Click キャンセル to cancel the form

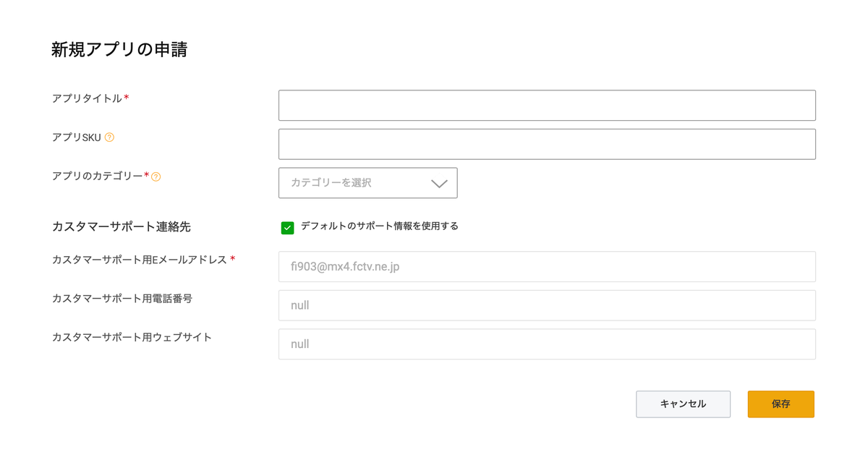(x=683, y=404)
